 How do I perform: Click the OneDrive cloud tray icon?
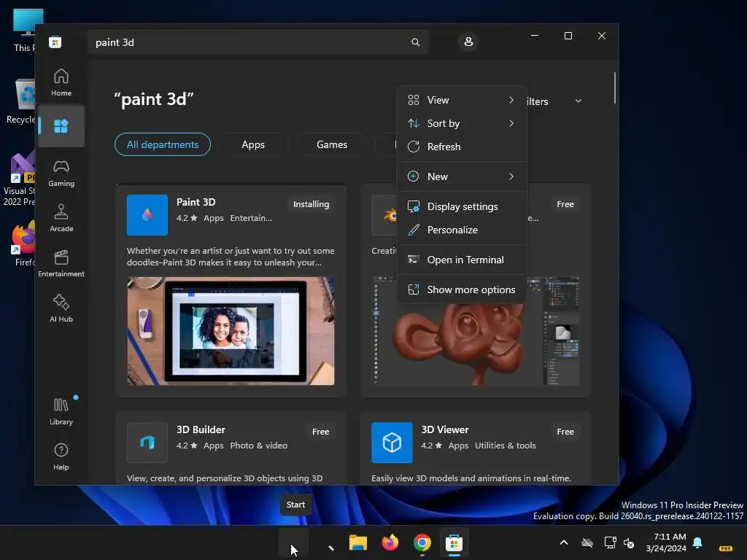(x=587, y=542)
